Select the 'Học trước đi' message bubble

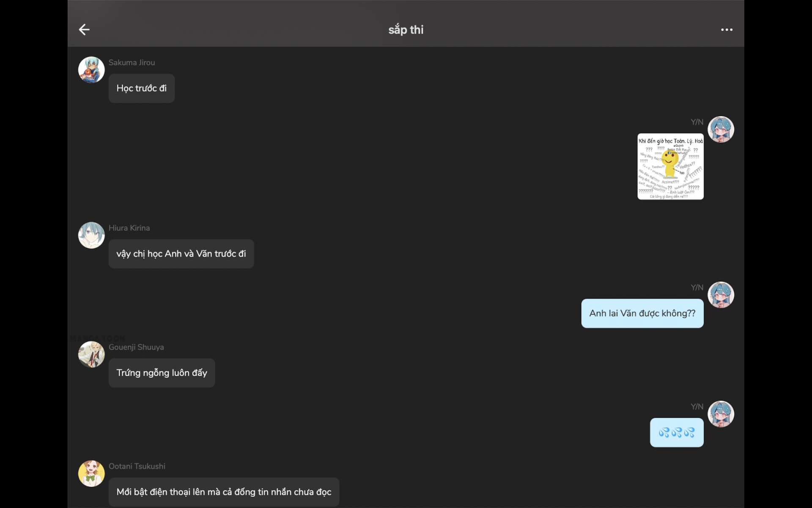[142, 88]
